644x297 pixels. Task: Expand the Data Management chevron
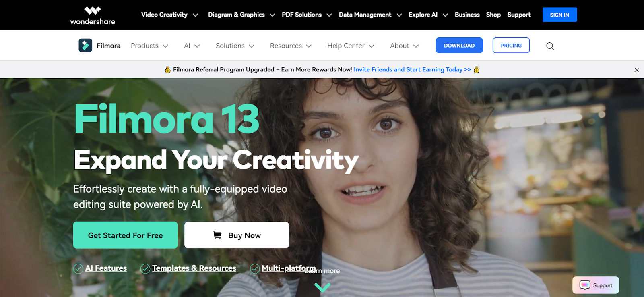(399, 15)
